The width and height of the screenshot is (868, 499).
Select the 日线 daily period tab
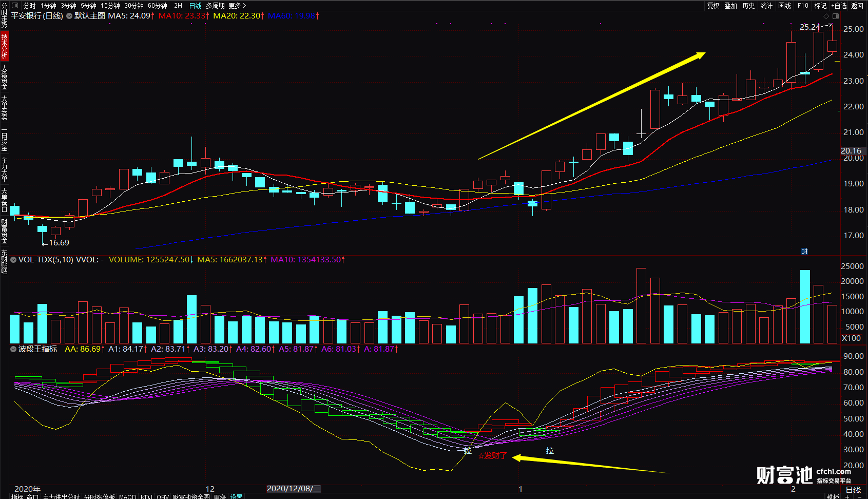coord(196,6)
